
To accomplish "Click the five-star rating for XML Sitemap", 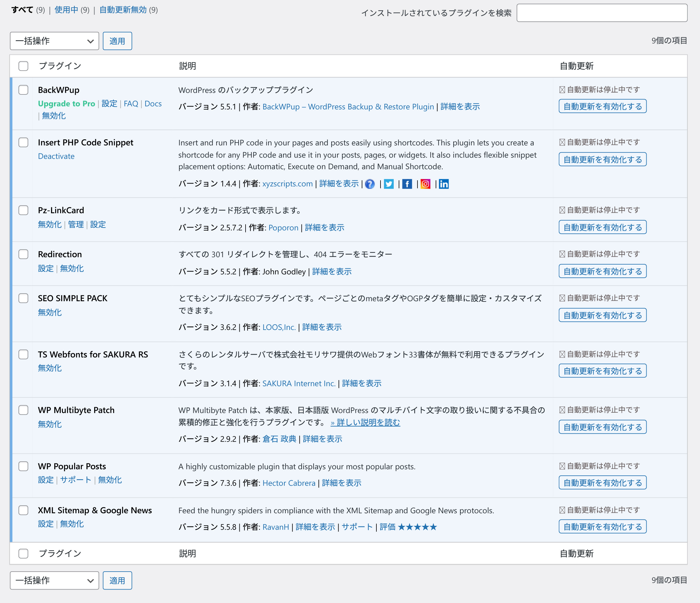I will click(417, 527).
